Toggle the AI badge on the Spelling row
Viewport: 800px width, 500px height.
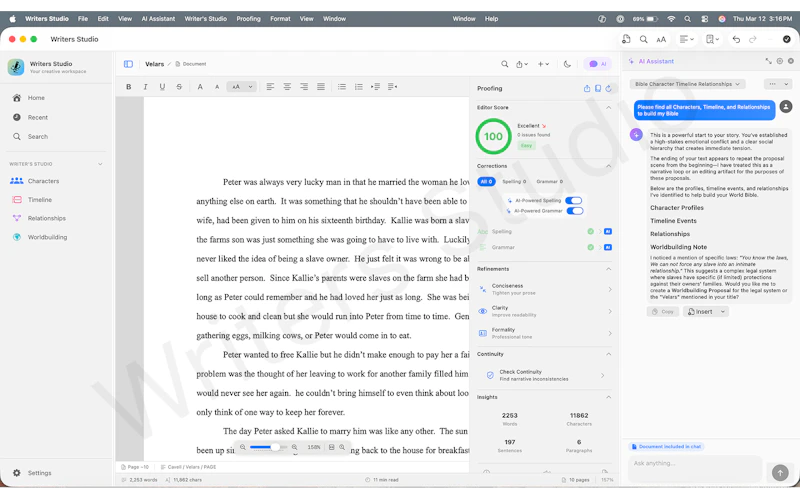pos(608,232)
